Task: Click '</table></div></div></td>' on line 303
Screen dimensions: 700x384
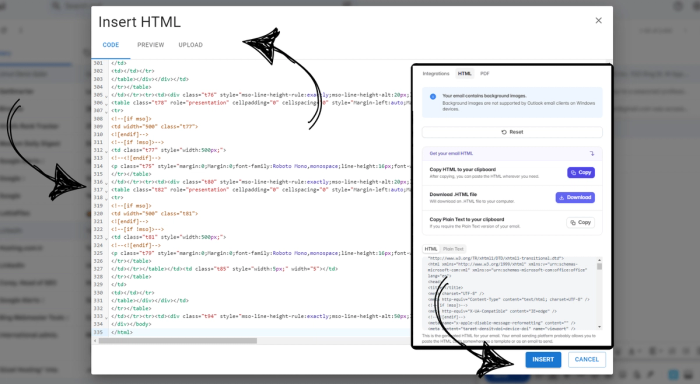Action: click(x=150, y=79)
